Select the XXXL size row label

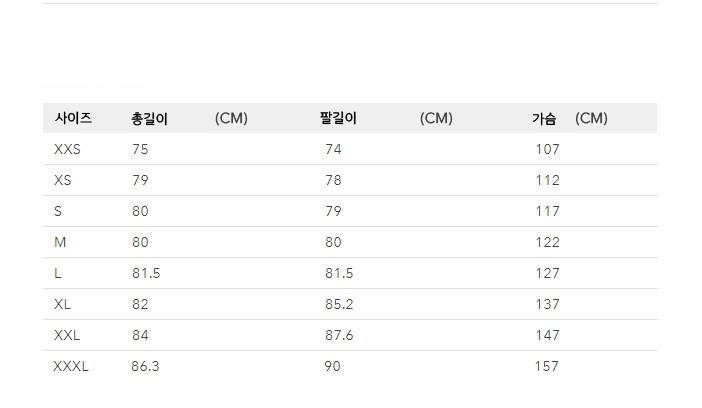(71, 366)
